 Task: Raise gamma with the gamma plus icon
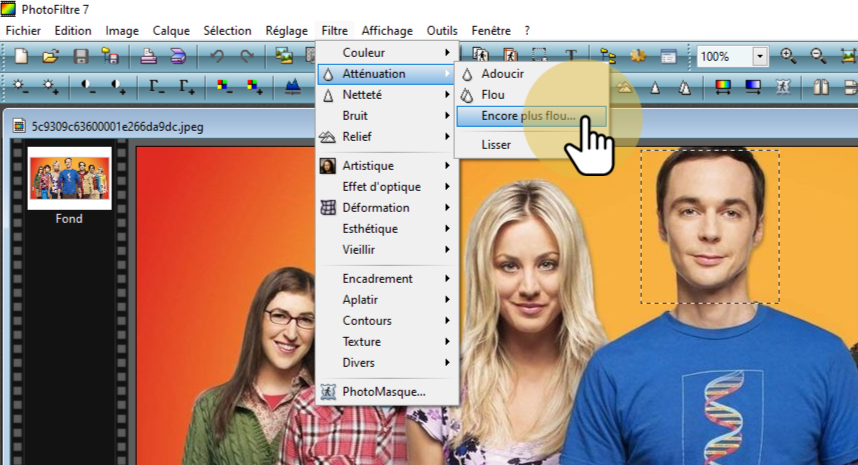186,86
